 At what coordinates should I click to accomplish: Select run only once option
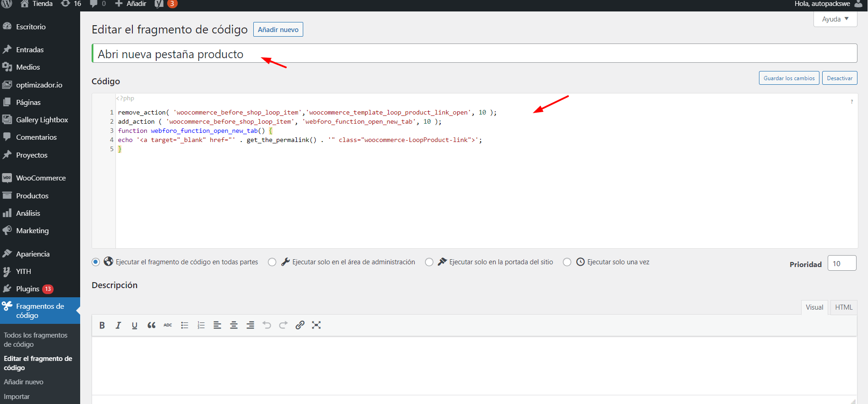567,262
